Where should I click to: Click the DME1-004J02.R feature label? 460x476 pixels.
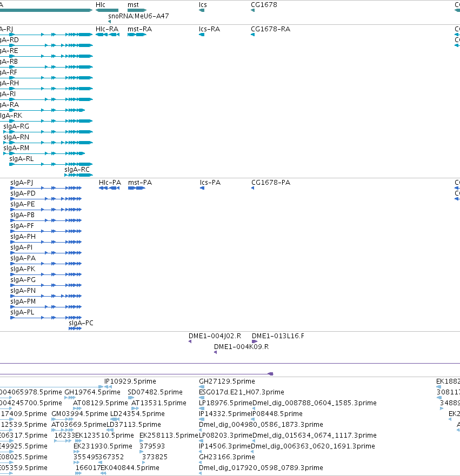point(215,336)
